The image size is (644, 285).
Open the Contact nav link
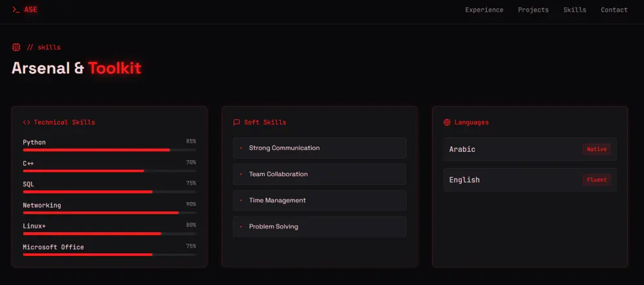coord(614,10)
